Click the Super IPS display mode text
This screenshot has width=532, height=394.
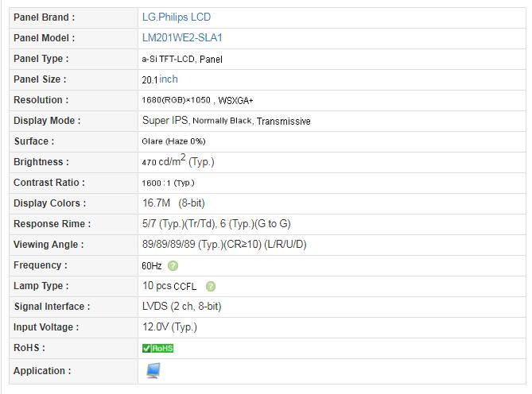pos(165,120)
